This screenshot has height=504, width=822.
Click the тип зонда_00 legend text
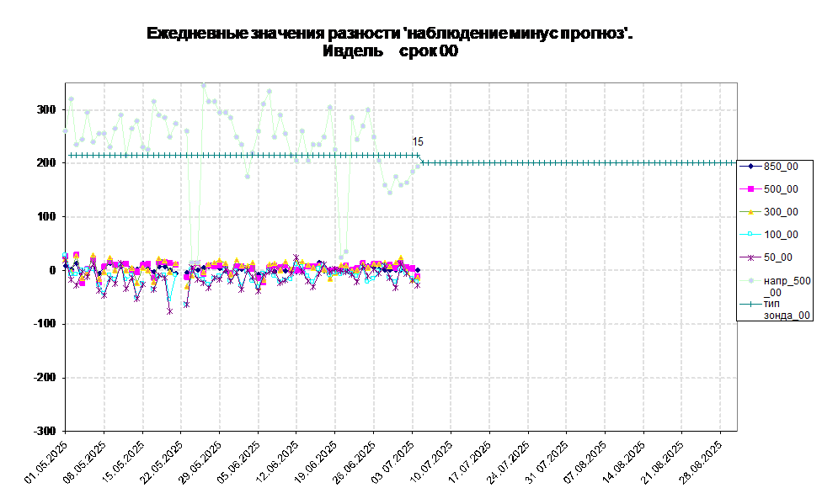[787, 309]
